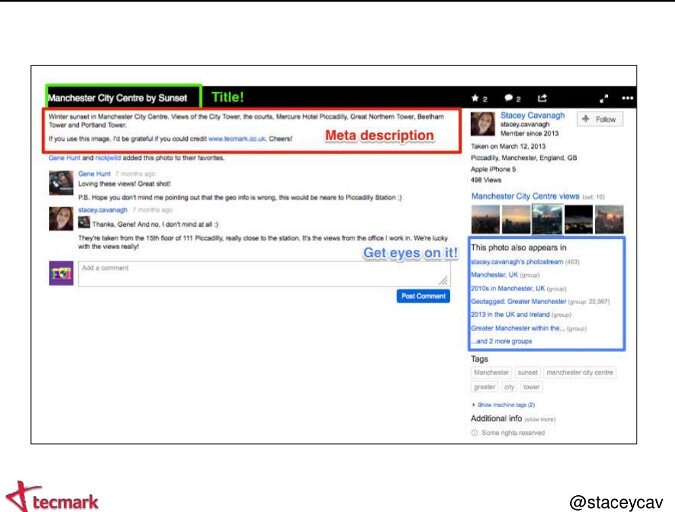Click the Post Comment button
The height and width of the screenshot is (512, 675).
pos(423,296)
